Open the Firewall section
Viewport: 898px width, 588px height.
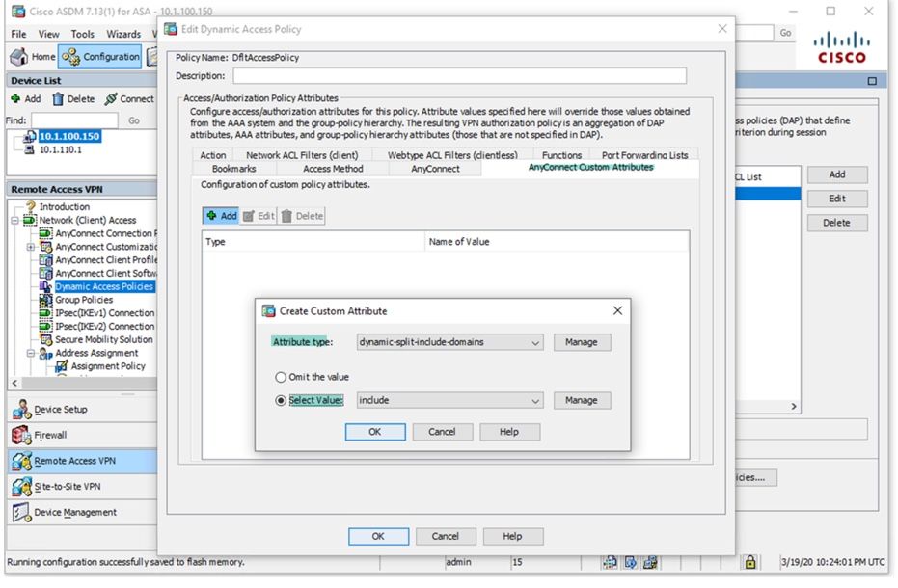pyautogui.click(x=83, y=435)
